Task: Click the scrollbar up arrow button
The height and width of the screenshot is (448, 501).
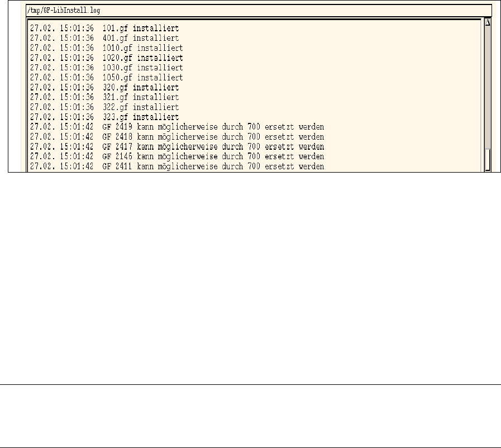Action: [x=488, y=22]
